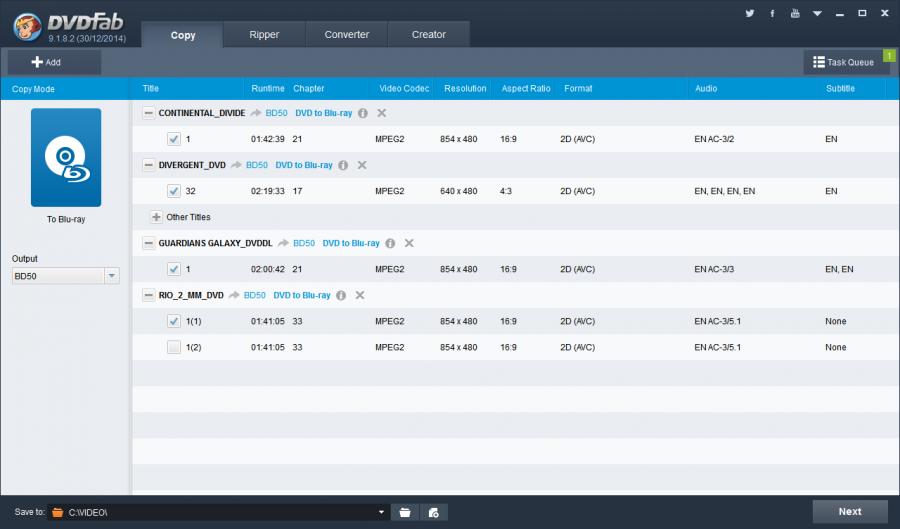900x529 pixels.
Task: Click the Title column header
Action: coord(150,88)
